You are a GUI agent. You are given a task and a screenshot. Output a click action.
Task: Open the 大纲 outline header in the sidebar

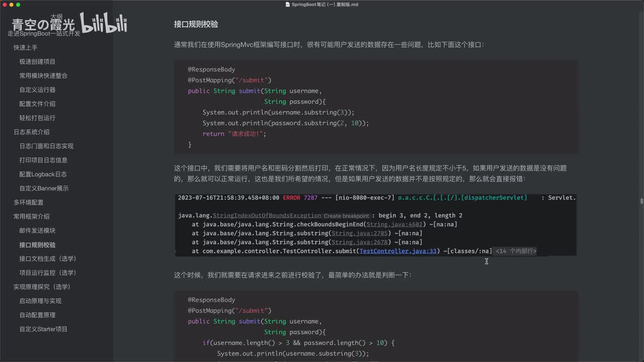(56, 17)
